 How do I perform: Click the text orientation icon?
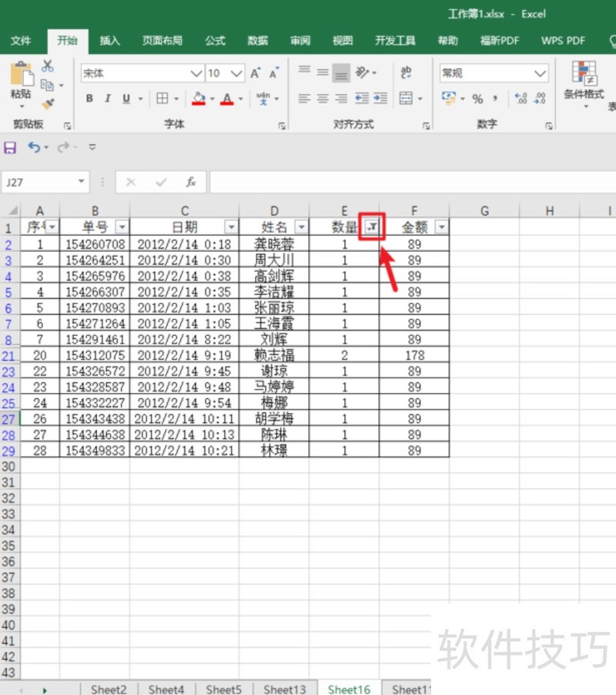pyautogui.click(x=363, y=72)
